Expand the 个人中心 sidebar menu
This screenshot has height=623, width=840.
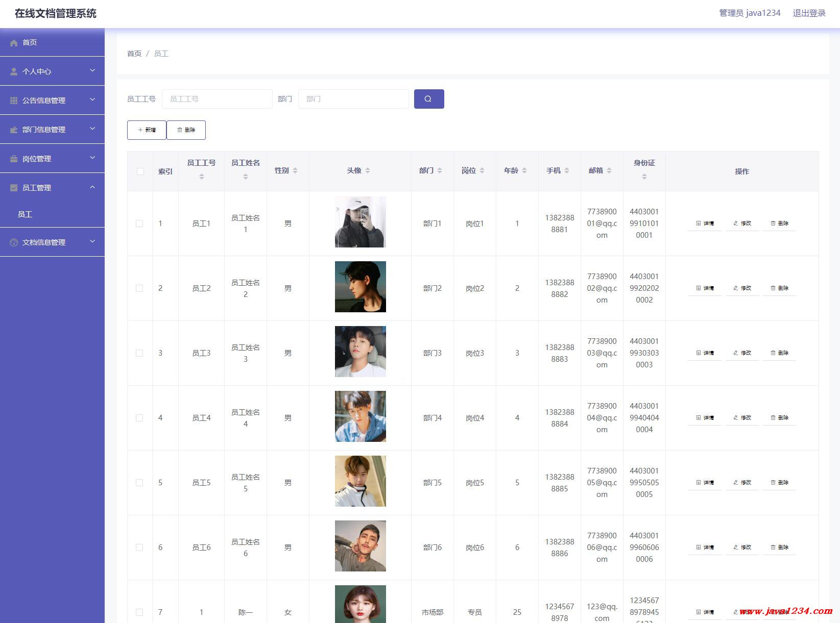pyautogui.click(x=52, y=71)
